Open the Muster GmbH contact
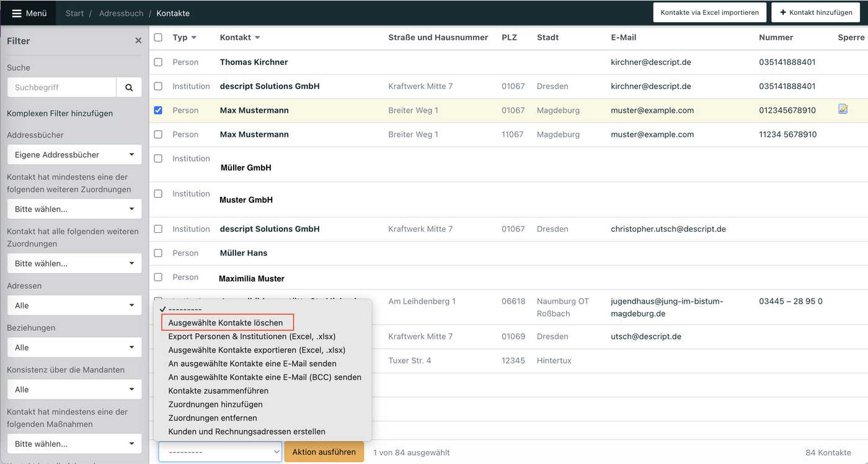The width and height of the screenshot is (868, 464). pyautogui.click(x=246, y=200)
